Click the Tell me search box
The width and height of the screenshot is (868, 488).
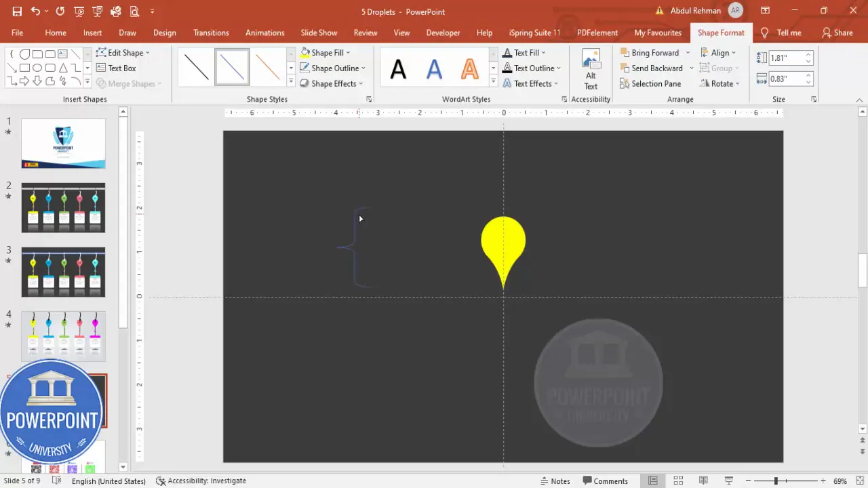tap(781, 33)
